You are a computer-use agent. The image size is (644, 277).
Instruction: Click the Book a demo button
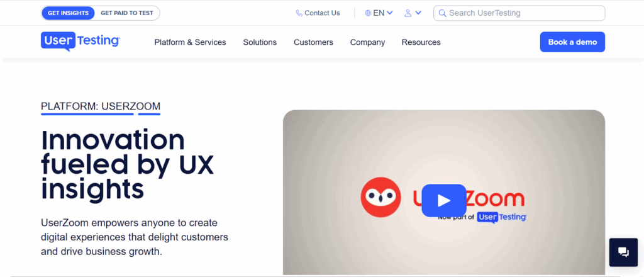(572, 42)
